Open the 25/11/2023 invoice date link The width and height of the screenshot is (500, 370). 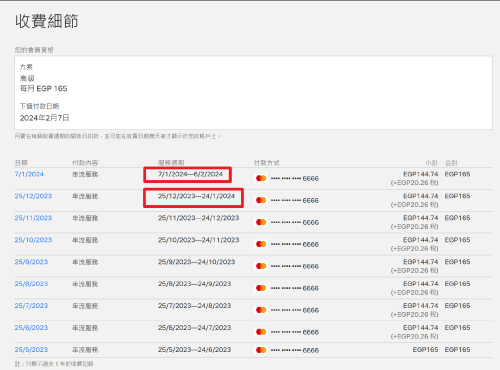(33, 218)
